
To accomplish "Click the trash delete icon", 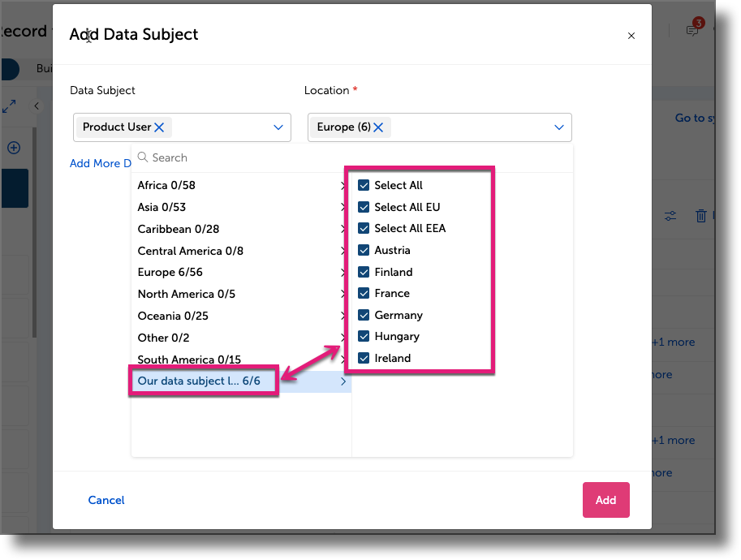I will pos(701,216).
